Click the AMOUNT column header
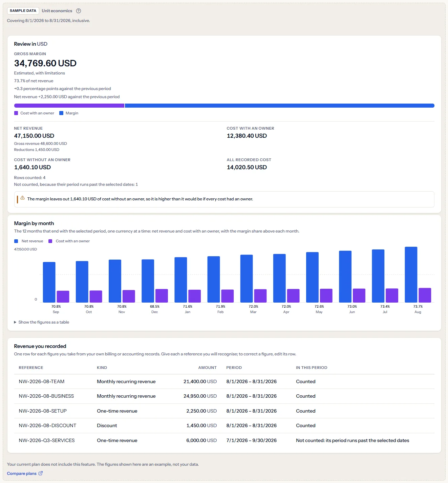The height and width of the screenshot is (483, 448). pos(207,368)
